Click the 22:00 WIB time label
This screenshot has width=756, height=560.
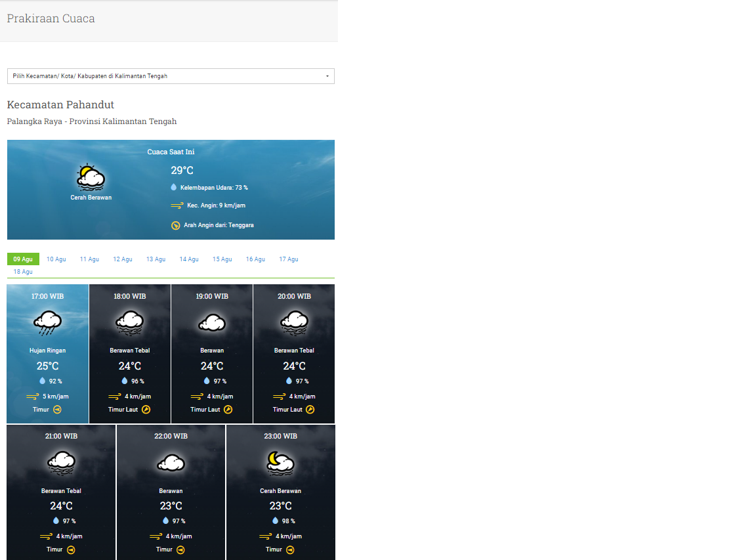[x=171, y=436]
